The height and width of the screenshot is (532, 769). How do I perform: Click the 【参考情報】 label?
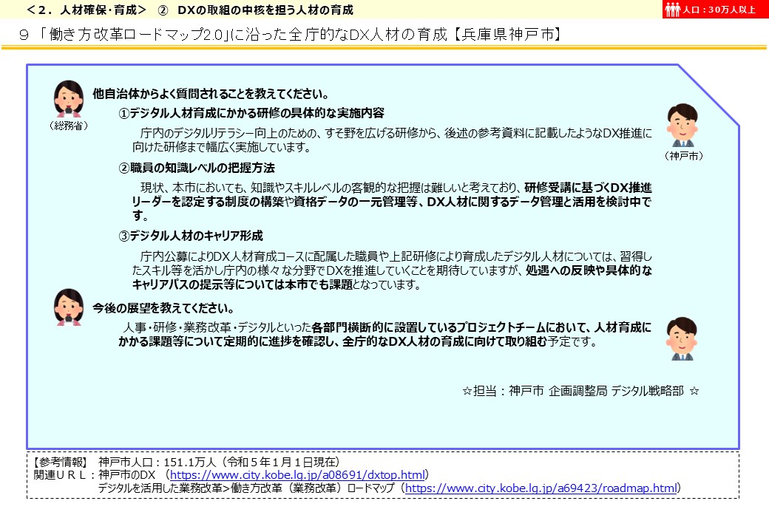point(60,462)
